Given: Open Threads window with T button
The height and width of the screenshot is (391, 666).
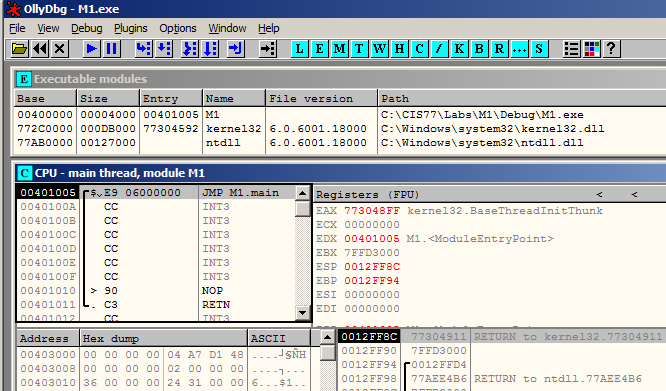Looking at the screenshot, I should click(x=359, y=49).
